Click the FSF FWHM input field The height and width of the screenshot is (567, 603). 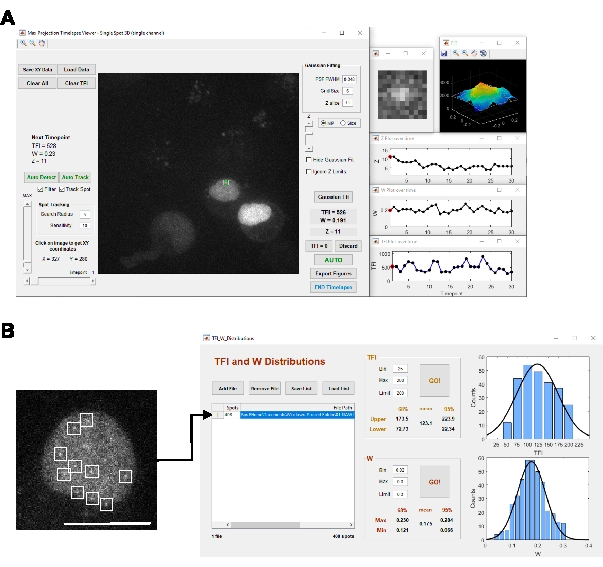pyautogui.click(x=348, y=78)
